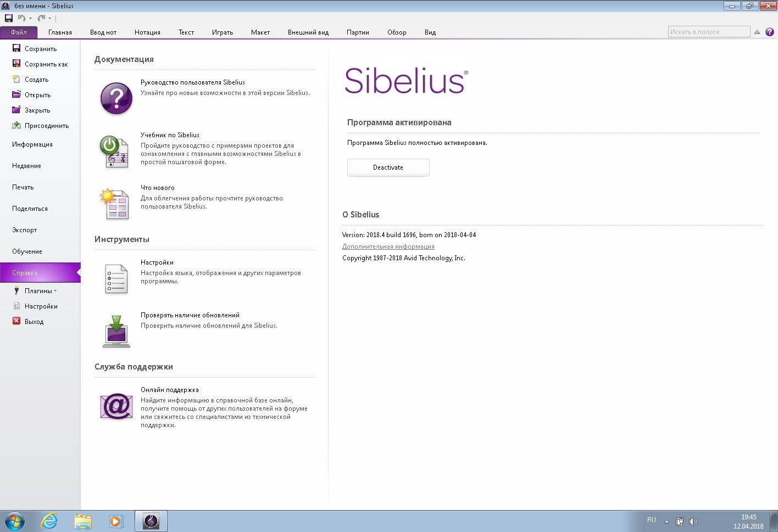Screen dimensions: 778x532
Task: Select Печать in the file menu
Action: point(40,187)
